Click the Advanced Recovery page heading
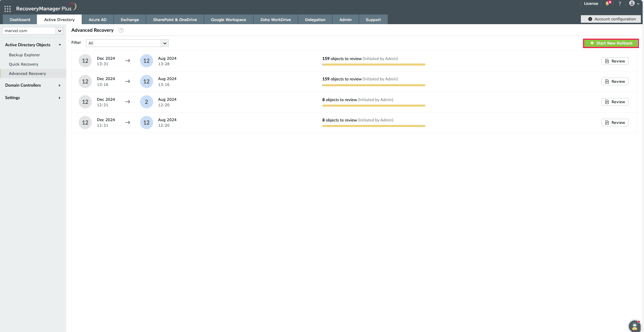Image resolution: width=644 pixels, height=332 pixels. pos(92,30)
